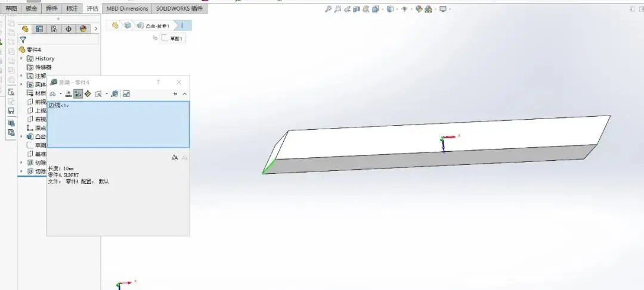Pin the Measure dialog with pushpin
The height and width of the screenshot is (290, 644).
click(175, 94)
